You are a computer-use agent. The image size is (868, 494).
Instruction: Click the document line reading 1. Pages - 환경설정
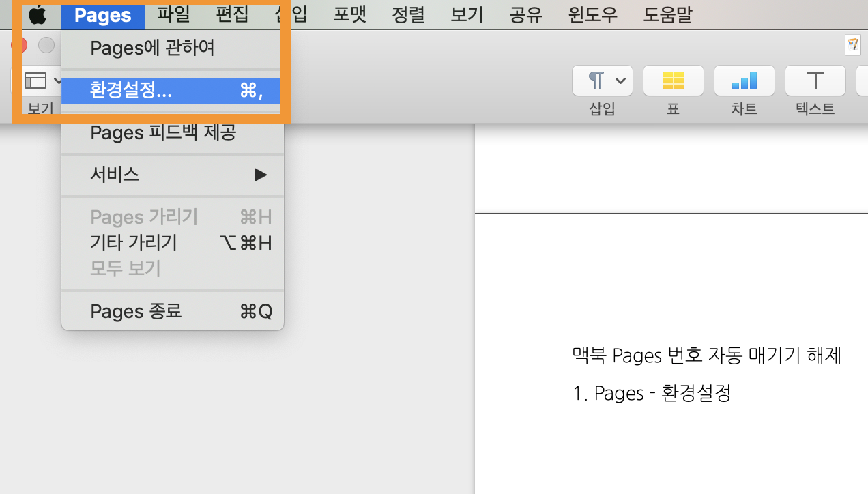(652, 392)
